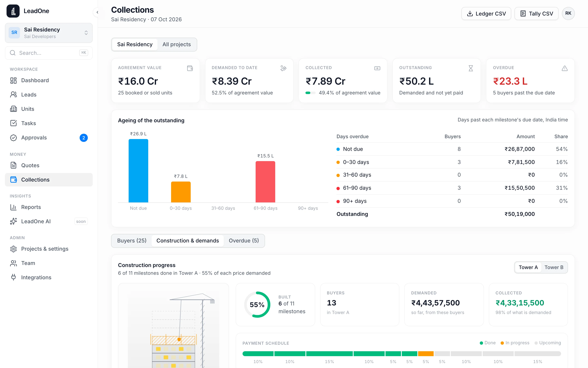Click the banknote icon on Collected card
This screenshot has height=368, width=588.
[x=377, y=68]
